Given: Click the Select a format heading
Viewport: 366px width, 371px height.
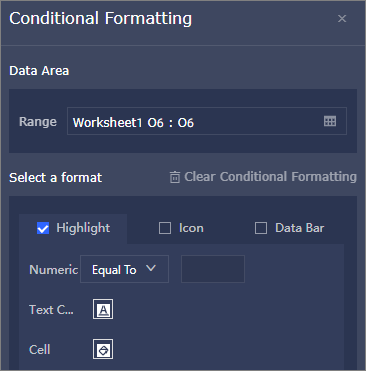Looking at the screenshot, I should pyautogui.click(x=55, y=178).
